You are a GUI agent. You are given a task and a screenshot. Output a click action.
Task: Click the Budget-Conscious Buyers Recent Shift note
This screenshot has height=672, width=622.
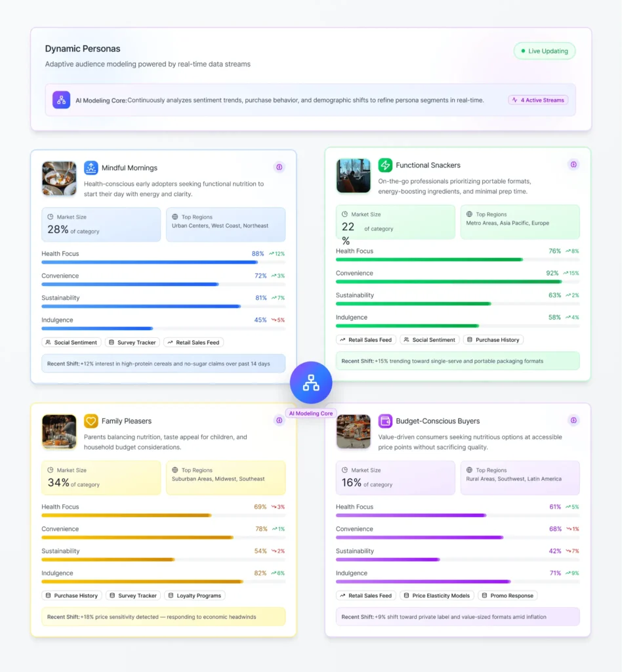coord(457,617)
